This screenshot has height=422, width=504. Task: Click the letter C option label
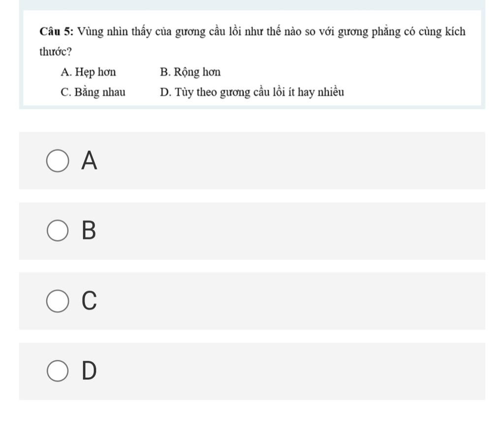click(89, 300)
